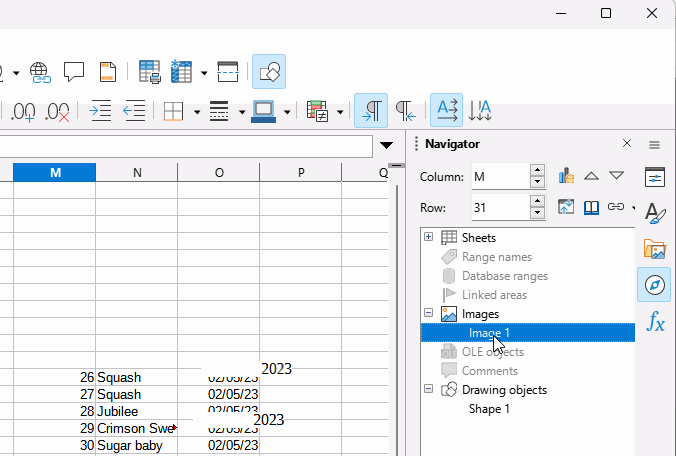The height and width of the screenshot is (456, 676).
Task: Open Gallery sidebar deck
Action: pos(654,249)
